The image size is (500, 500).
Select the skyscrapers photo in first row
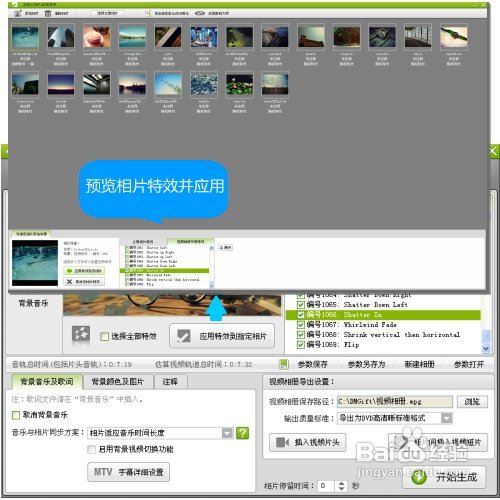61,37
